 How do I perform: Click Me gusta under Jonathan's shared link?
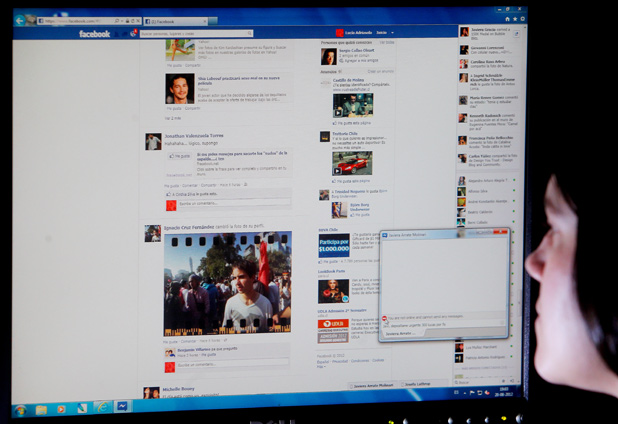pyautogui.click(x=174, y=185)
